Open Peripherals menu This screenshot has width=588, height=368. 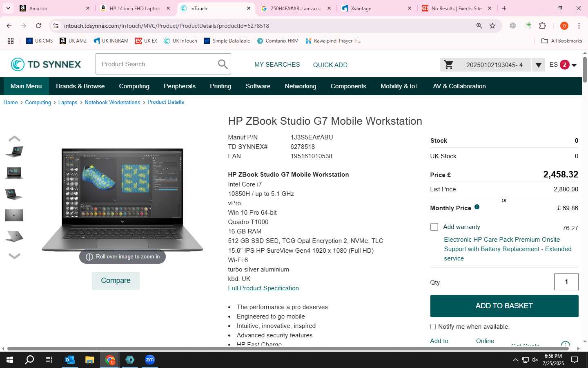(x=180, y=86)
